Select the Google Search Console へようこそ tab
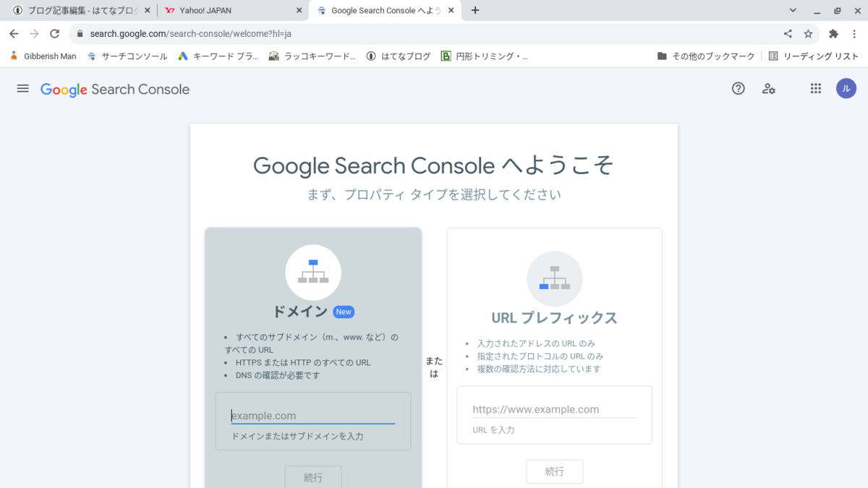This screenshot has width=868, height=488. pyautogui.click(x=385, y=11)
